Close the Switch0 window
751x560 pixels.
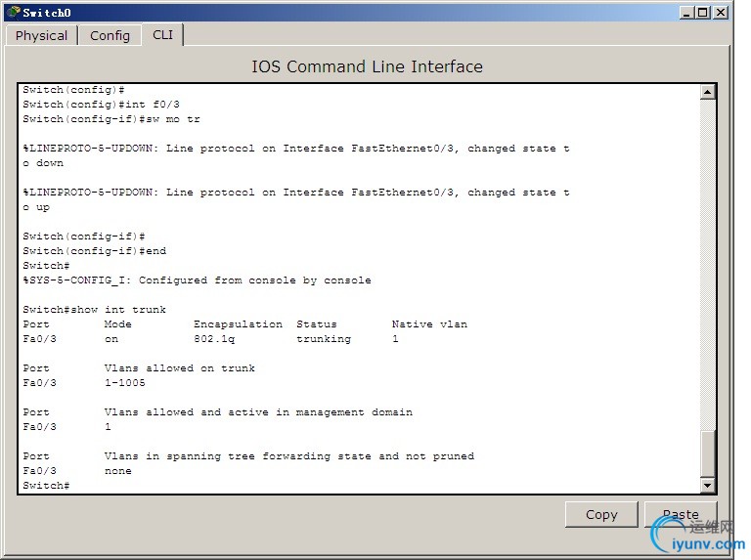click(721, 13)
